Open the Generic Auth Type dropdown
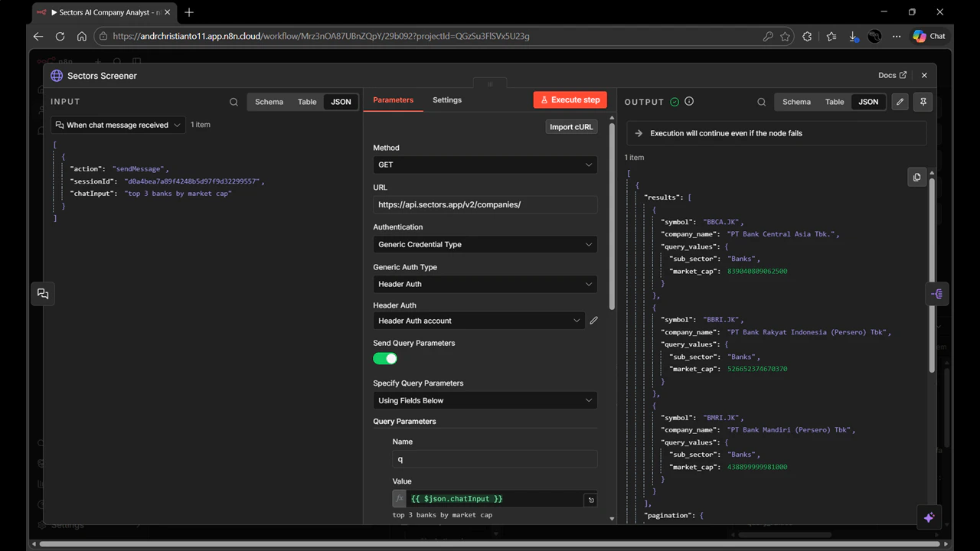 (x=485, y=284)
